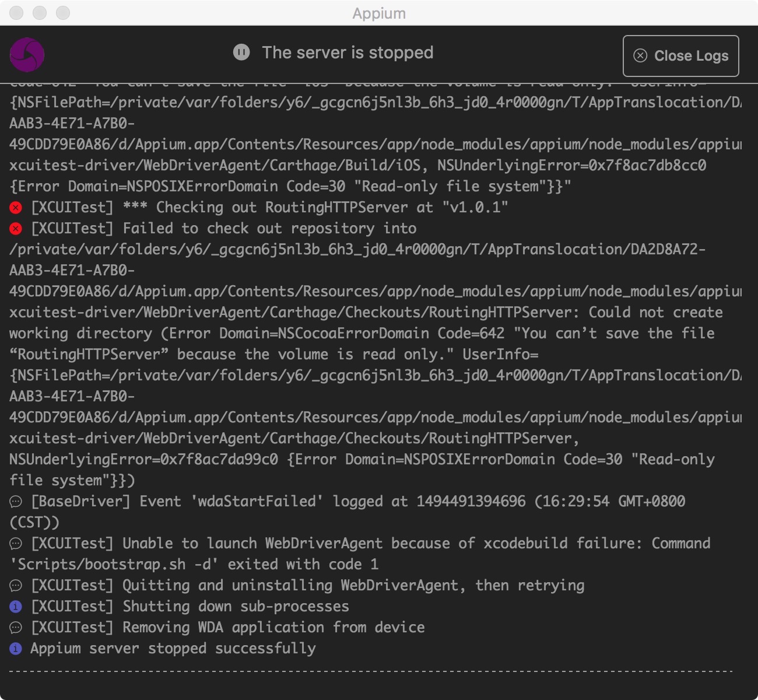Click the error icon beside "Checking out RoutingHTTPServer"
758x700 pixels.
tap(16, 208)
